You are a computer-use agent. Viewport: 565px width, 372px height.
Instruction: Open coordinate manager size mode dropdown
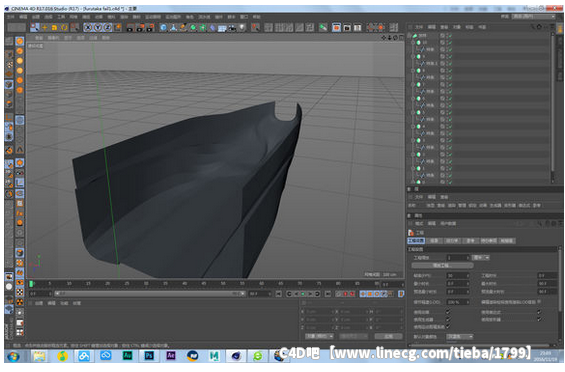coord(353,336)
